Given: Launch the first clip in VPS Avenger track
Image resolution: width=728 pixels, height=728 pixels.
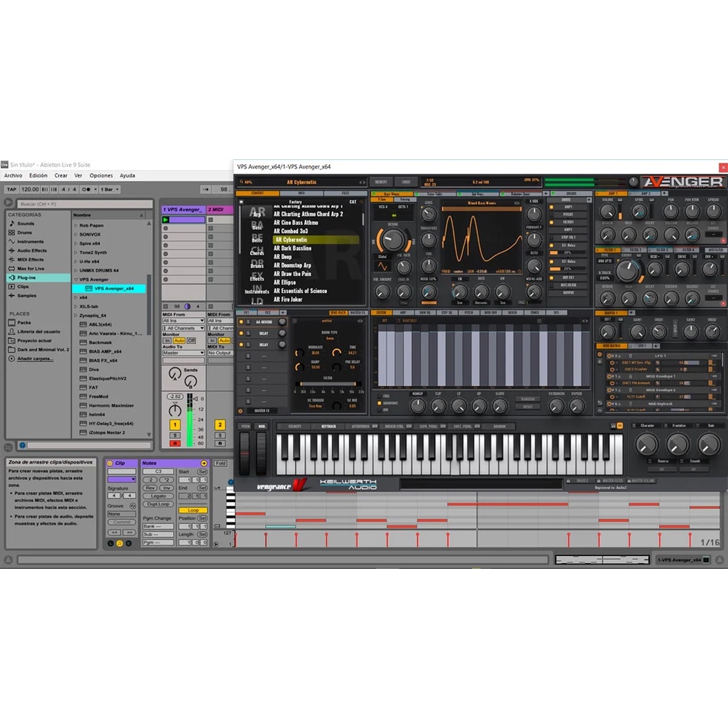Looking at the screenshot, I should [166, 220].
